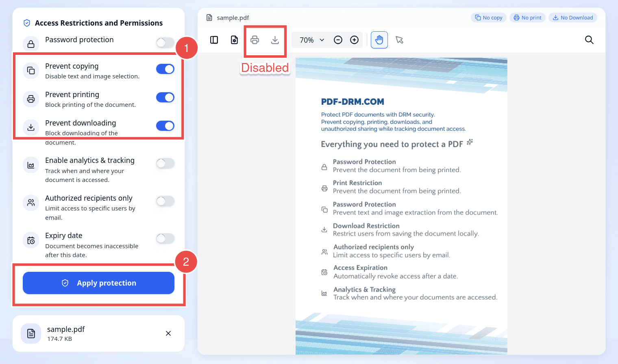Click the printer icon beside Prevent printing
The height and width of the screenshot is (364, 618).
[x=31, y=99]
